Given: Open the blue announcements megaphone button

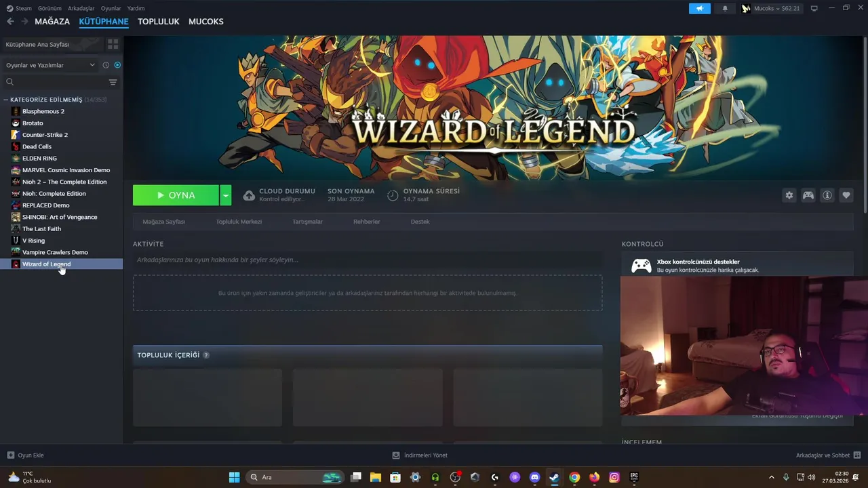Looking at the screenshot, I should [700, 8].
